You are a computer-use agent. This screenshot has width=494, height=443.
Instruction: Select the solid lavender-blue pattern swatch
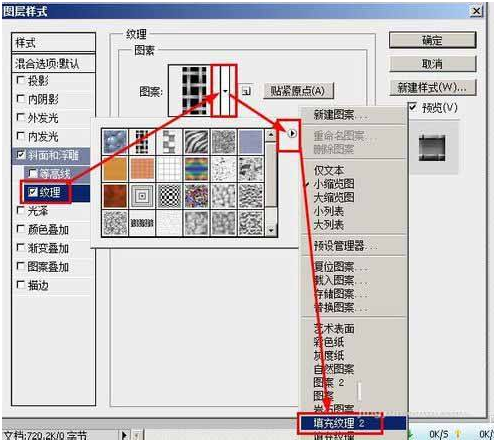pyautogui.click(x=251, y=142)
